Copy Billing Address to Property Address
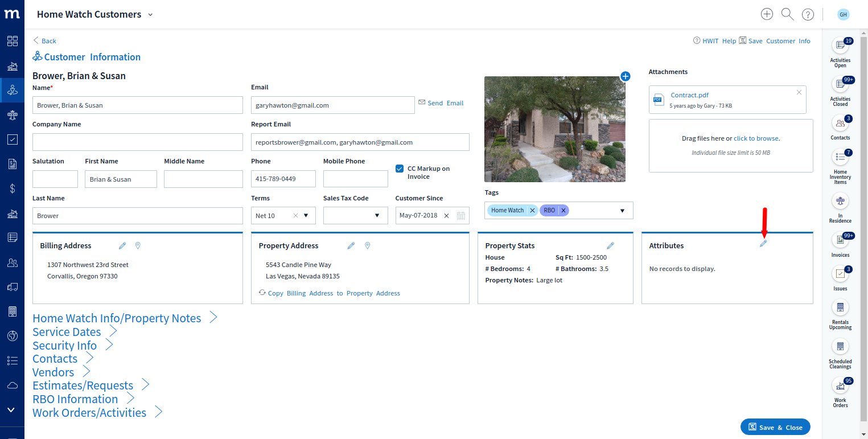The image size is (868, 439). (330, 293)
